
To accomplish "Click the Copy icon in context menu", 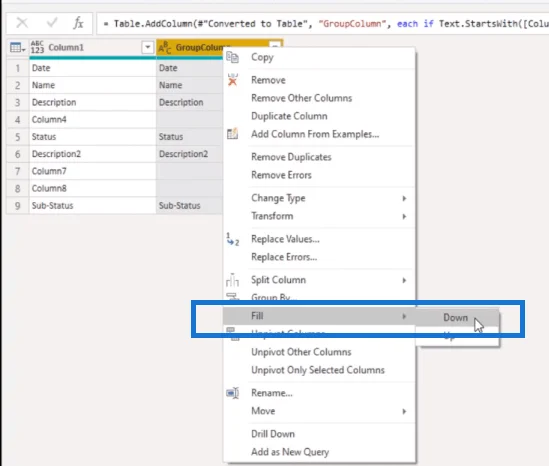I will (x=232, y=57).
